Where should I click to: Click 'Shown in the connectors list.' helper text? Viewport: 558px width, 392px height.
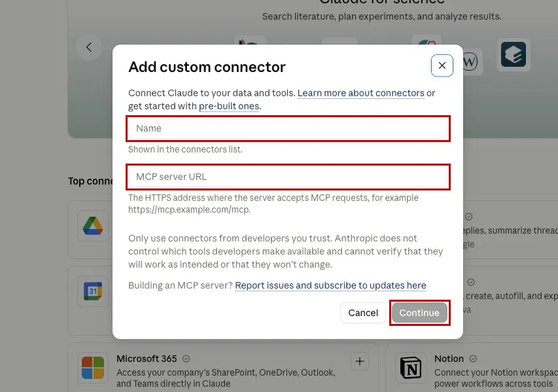click(185, 149)
